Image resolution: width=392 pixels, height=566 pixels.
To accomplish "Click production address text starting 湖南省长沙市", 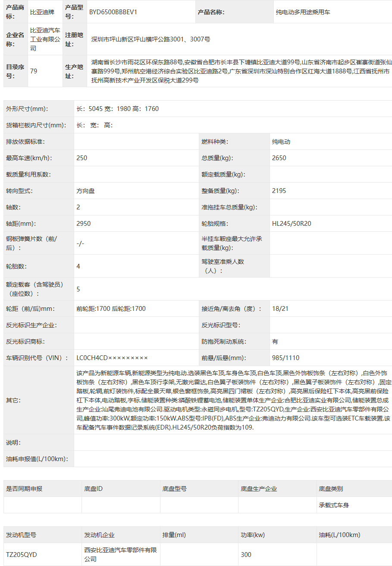I will [x=241, y=71].
